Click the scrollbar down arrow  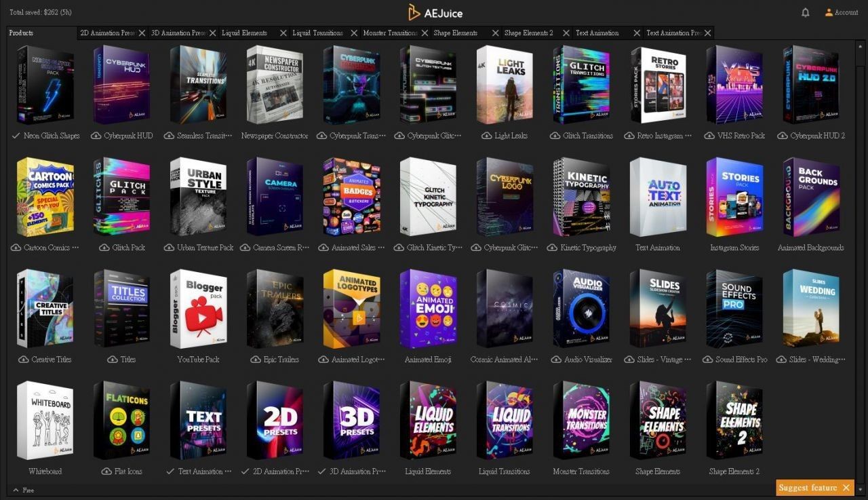point(861,489)
